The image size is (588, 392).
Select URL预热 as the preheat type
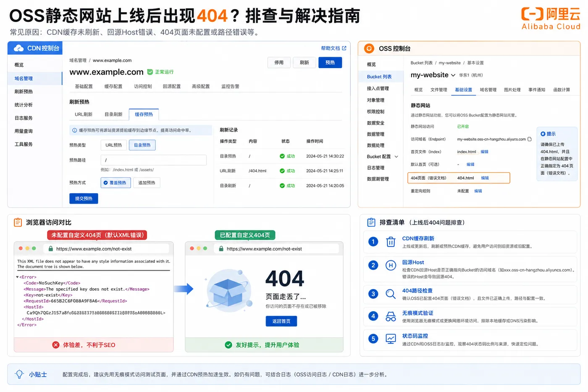click(x=113, y=145)
